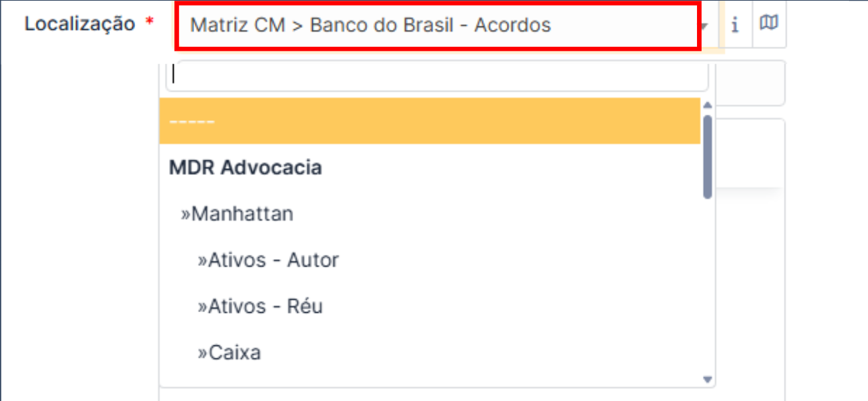Click the "i" information icon
The height and width of the screenshot is (401, 868).
(735, 25)
